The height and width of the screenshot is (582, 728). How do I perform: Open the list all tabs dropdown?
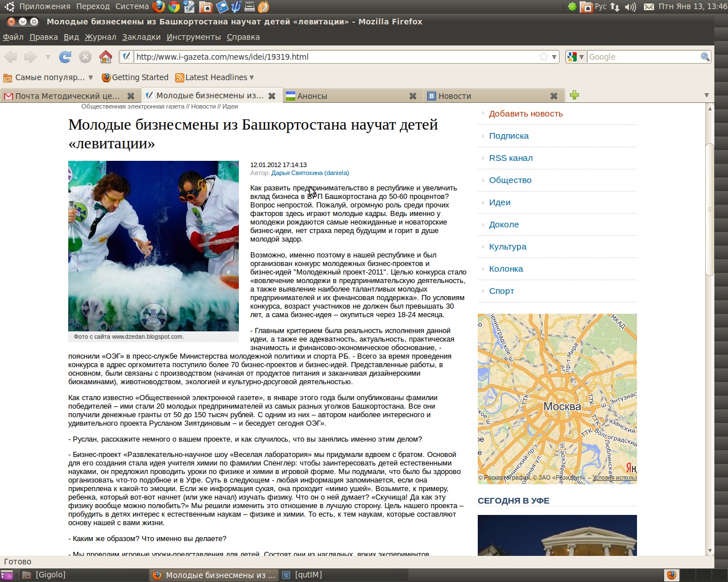[x=706, y=95]
